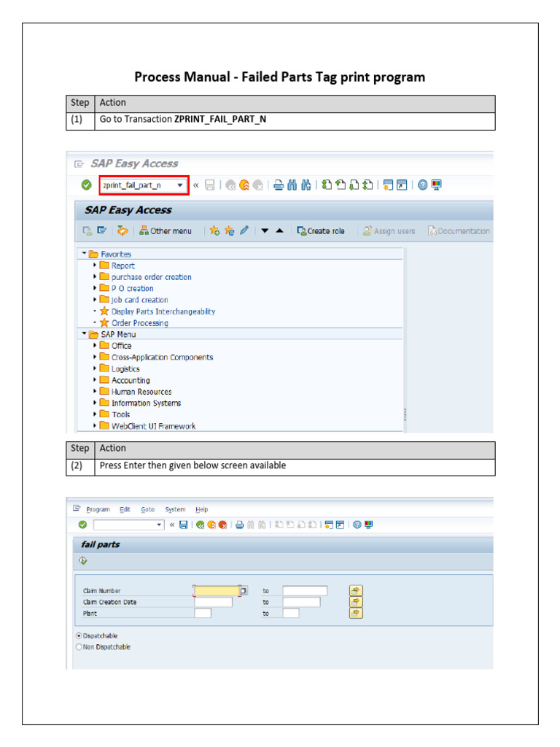Expand the purchase order creation folder
The height and width of the screenshot is (747, 560).
click(95, 276)
